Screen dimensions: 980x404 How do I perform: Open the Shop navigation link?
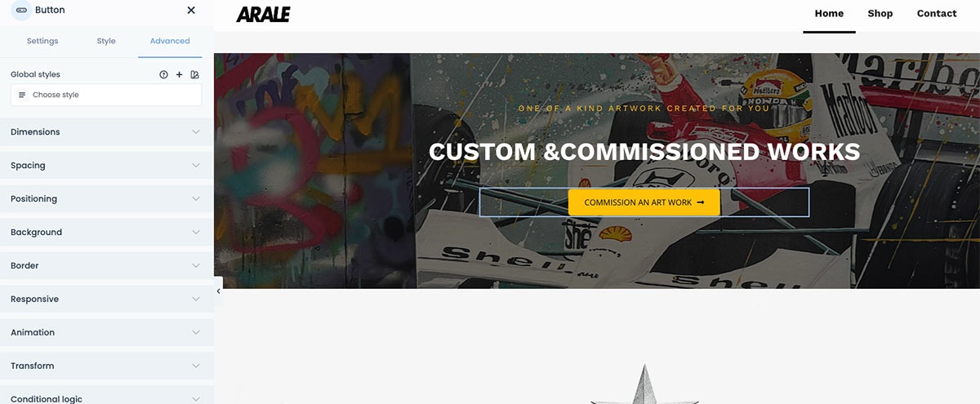tap(880, 13)
